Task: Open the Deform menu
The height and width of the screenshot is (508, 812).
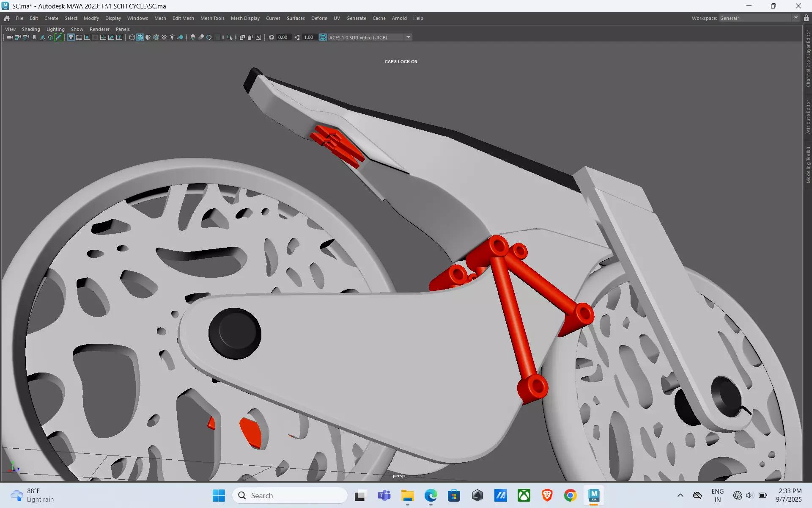Action: coord(319,18)
